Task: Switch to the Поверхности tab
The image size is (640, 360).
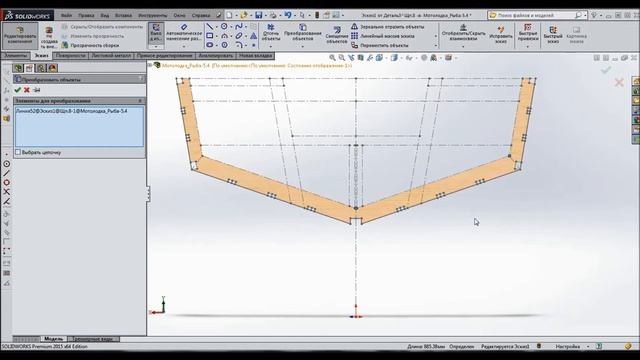Action: tap(71, 56)
